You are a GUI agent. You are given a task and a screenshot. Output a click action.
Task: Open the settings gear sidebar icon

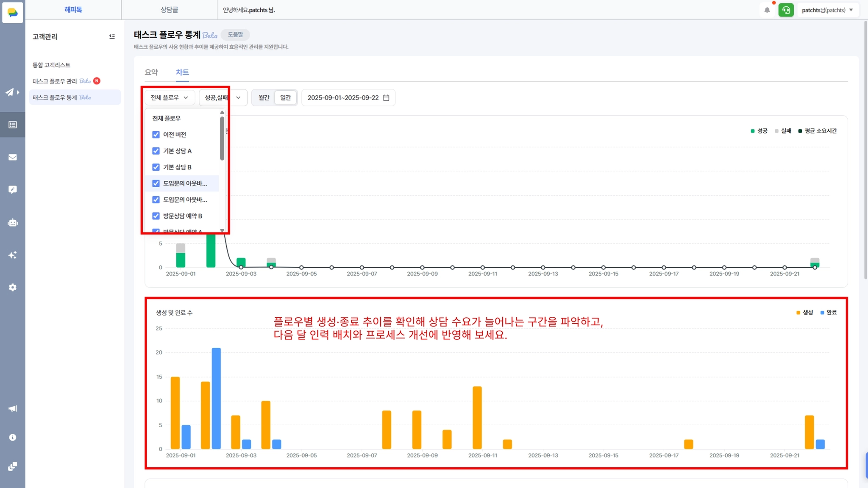[x=13, y=288]
